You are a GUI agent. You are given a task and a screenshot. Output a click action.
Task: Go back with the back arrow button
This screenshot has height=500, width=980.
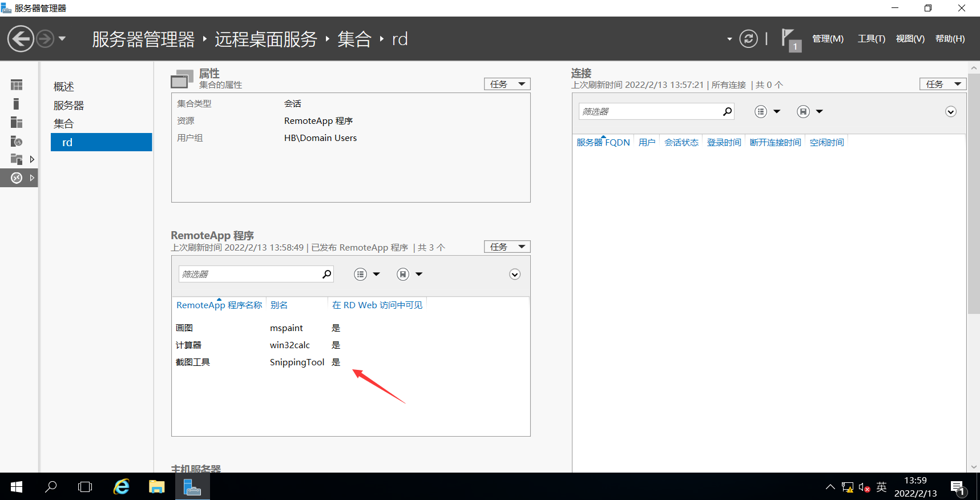pyautogui.click(x=21, y=39)
